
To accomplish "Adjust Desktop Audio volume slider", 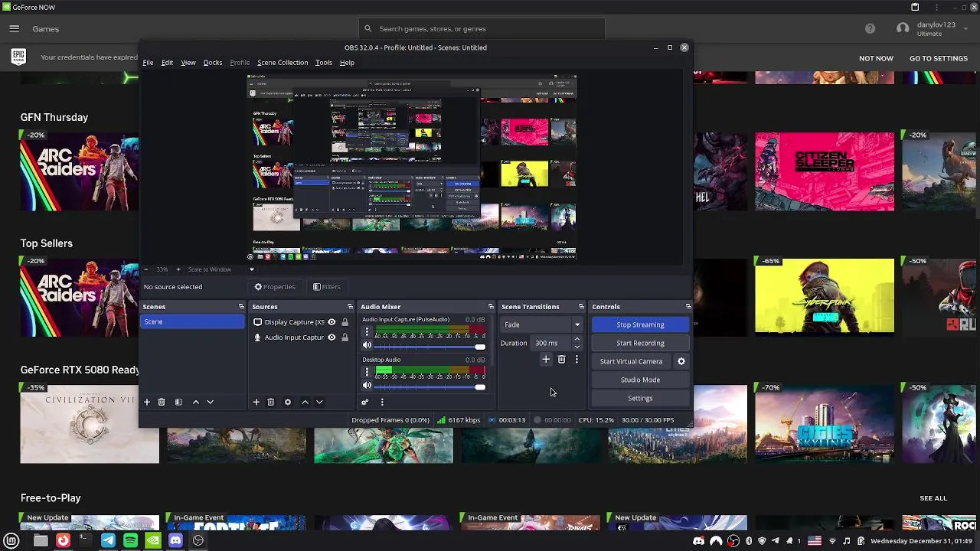I will [430, 386].
